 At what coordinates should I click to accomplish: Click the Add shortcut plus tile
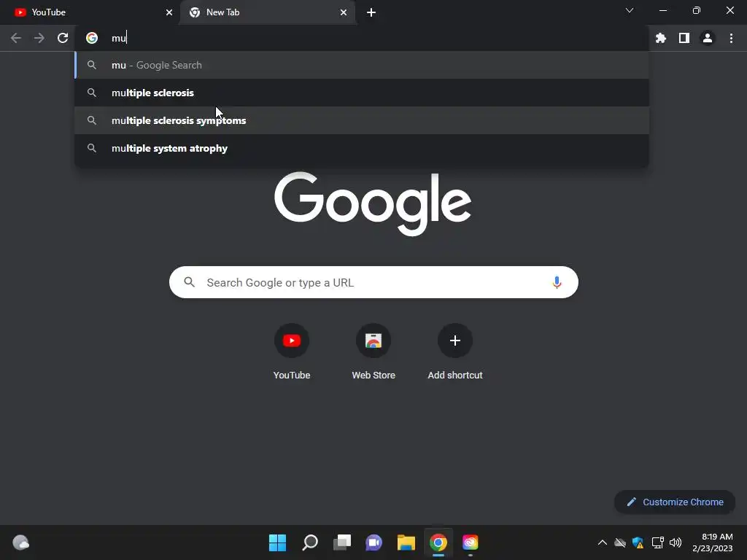point(455,352)
